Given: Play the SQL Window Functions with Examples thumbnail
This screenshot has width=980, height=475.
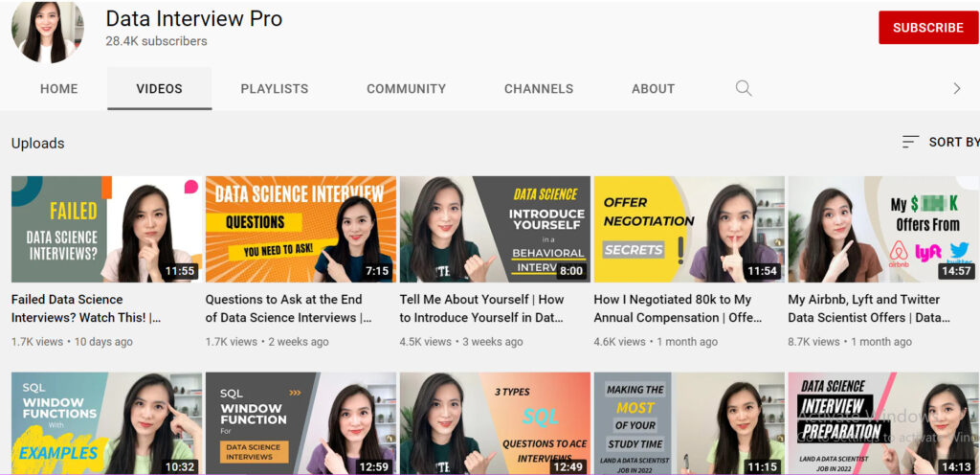Looking at the screenshot, I should point(106,423).
